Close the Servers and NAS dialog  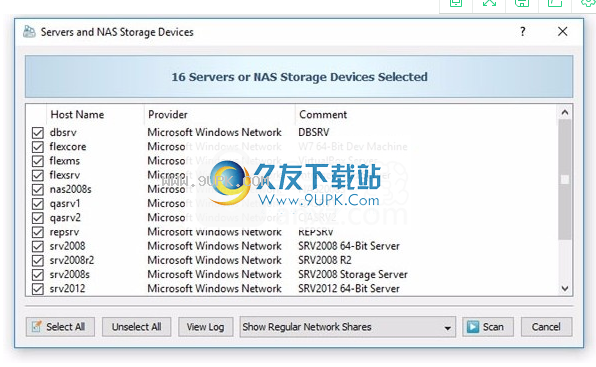point(563,32)
